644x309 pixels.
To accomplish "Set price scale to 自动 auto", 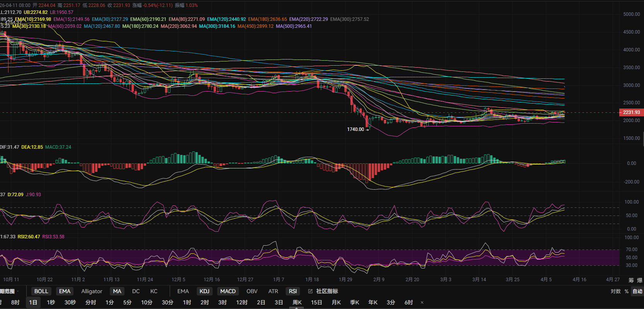I will [x=637, y=291].
